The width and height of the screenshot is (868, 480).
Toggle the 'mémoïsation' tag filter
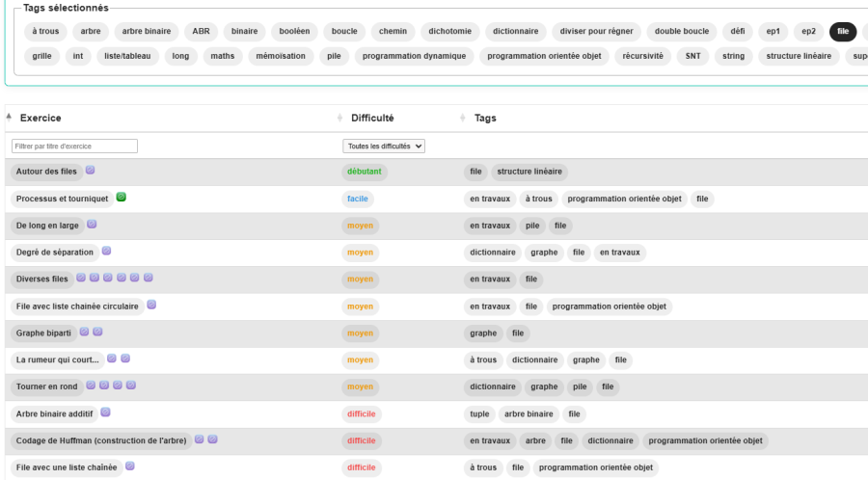tap(281, 57)
